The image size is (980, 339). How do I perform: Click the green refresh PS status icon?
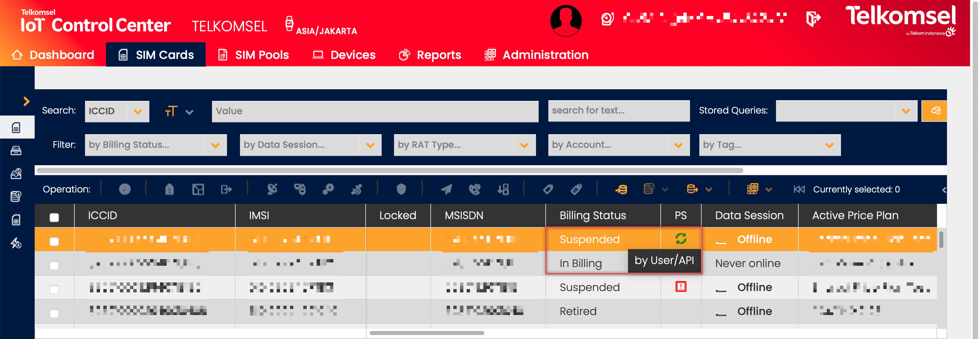click(x=681, y=239)
